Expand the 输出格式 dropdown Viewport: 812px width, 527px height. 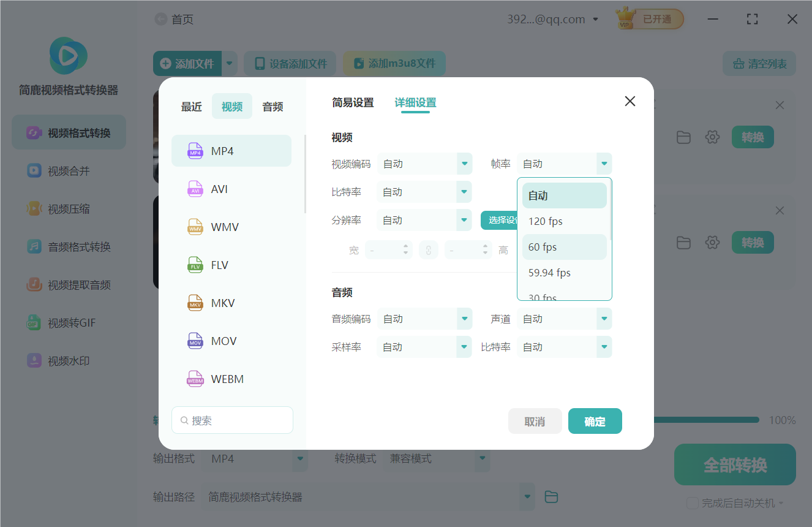pyautogui.click(x=255, y=458)
